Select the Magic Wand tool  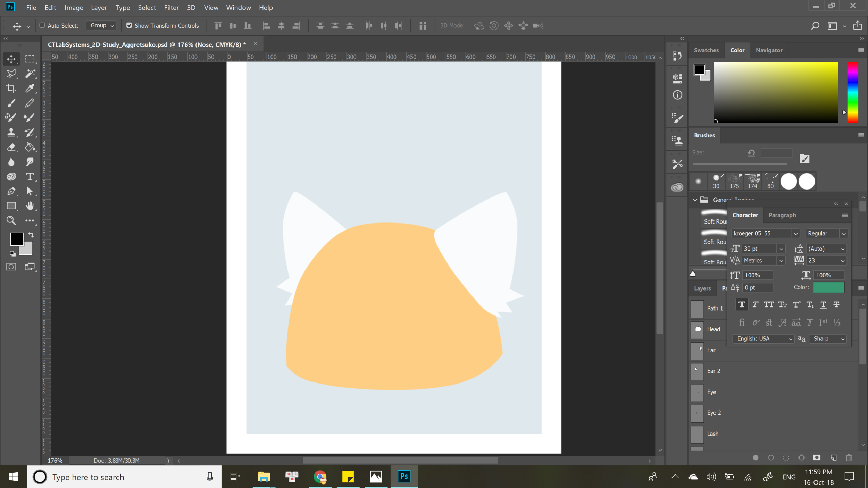coord(30,74)
